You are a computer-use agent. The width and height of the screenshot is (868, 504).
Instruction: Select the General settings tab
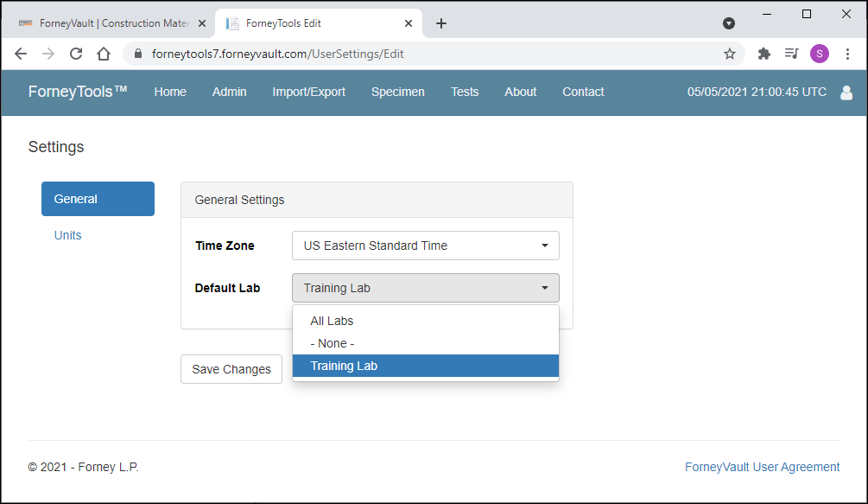(x=98, y=199)
